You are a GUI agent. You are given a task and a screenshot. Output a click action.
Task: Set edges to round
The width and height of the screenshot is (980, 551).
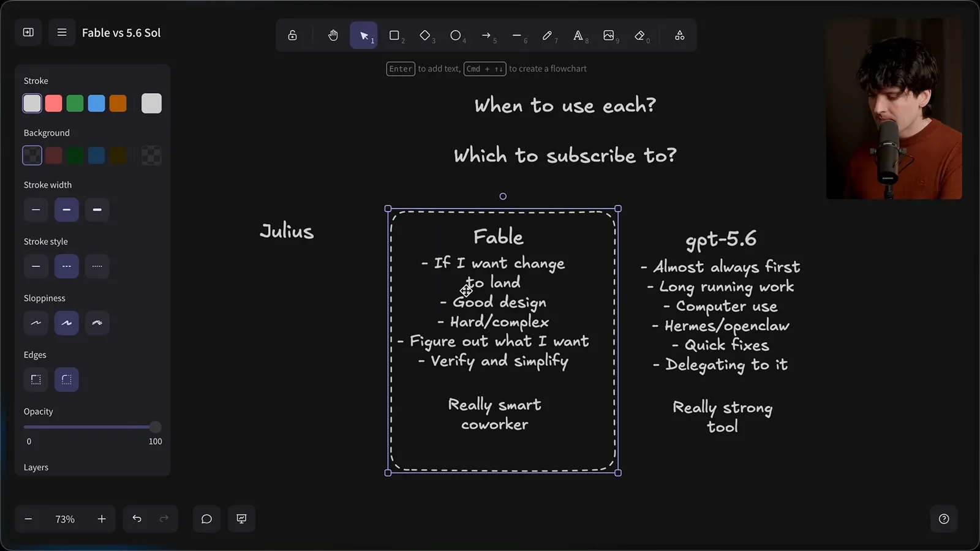tap(67, 380)
